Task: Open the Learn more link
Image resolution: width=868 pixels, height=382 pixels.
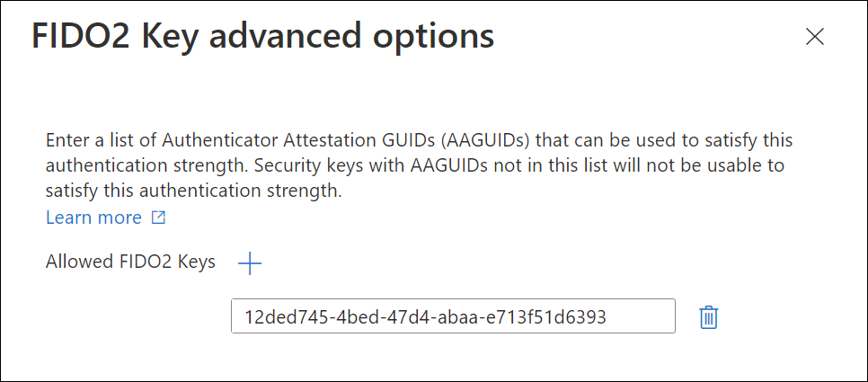Action: pos(94,218)
